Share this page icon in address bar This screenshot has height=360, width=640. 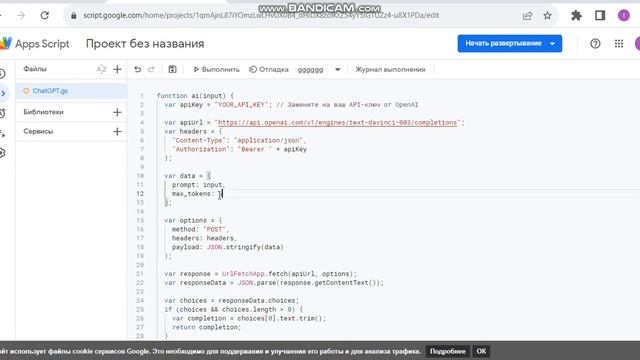pos(527,16)
